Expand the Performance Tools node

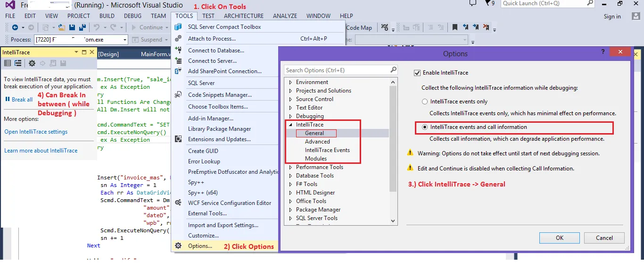[x=291, y=167]
